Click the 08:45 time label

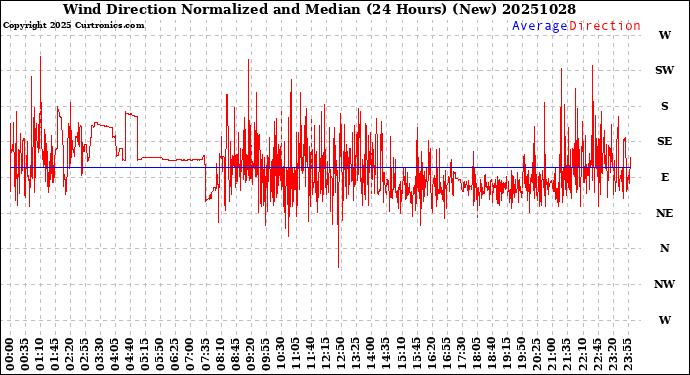[235, 353]
